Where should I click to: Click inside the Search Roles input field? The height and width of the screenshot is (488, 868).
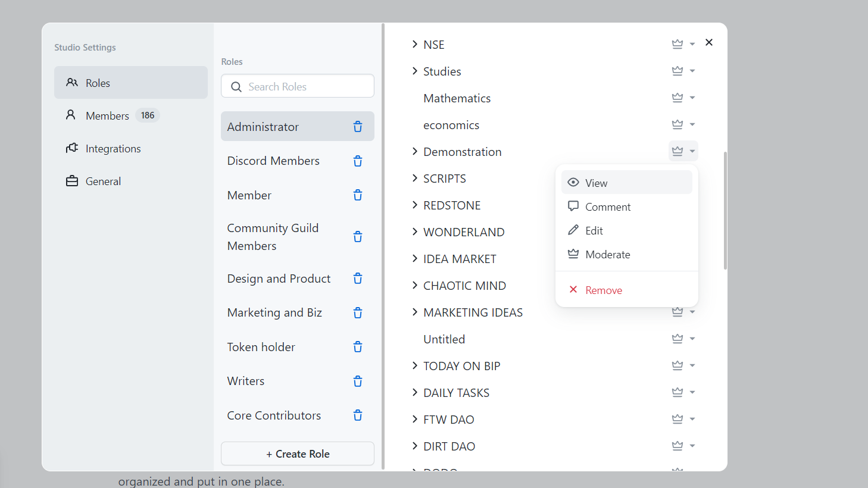click(x=298, y=86)
